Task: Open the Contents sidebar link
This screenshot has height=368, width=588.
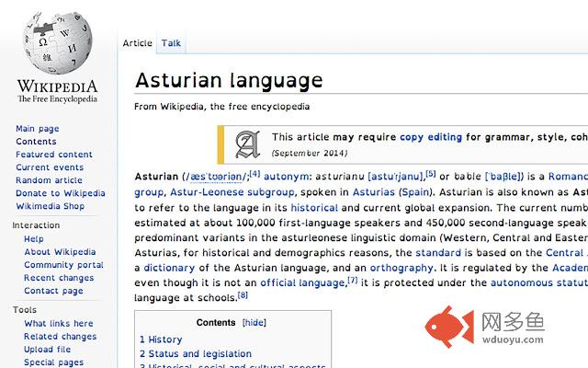Action: (x=36, y=142)
